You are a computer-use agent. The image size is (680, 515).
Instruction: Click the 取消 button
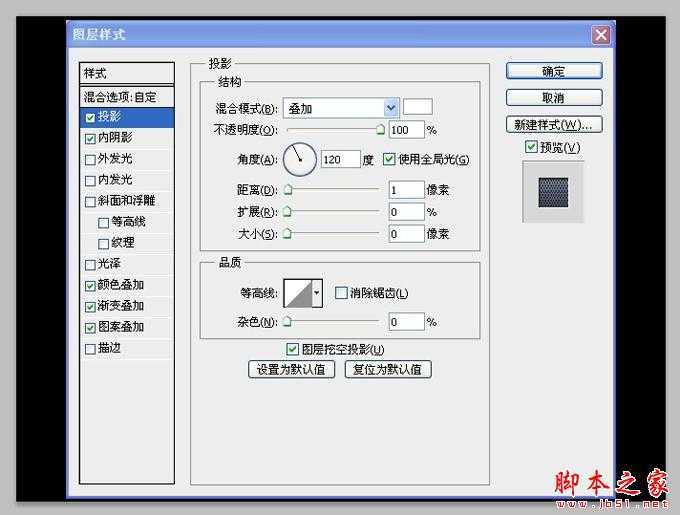554,98
